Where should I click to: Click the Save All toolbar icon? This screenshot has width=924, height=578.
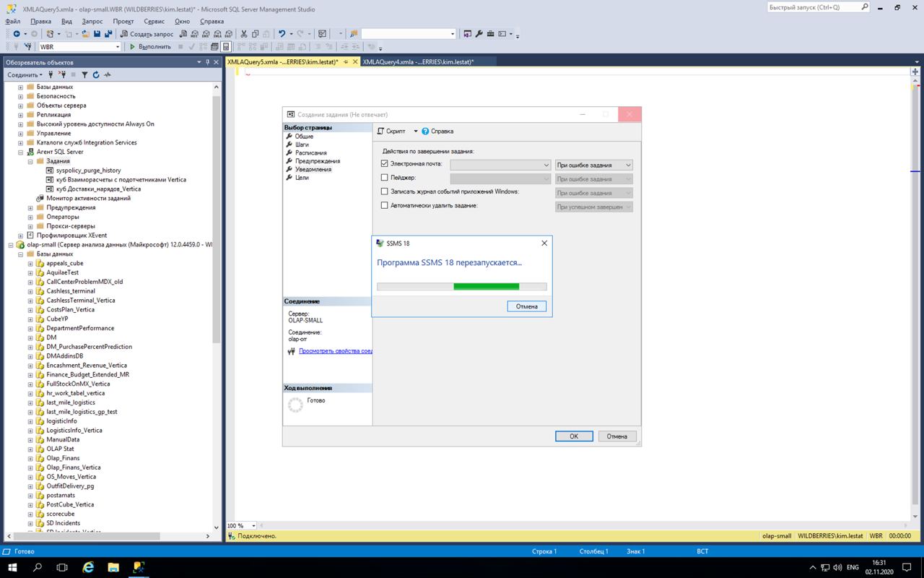coord(108,34)
